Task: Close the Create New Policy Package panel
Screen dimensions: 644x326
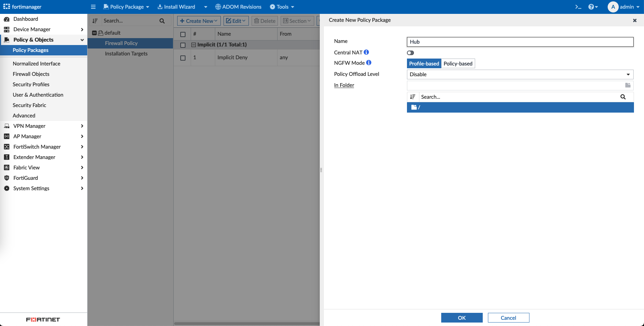Action: click(635, 20)
